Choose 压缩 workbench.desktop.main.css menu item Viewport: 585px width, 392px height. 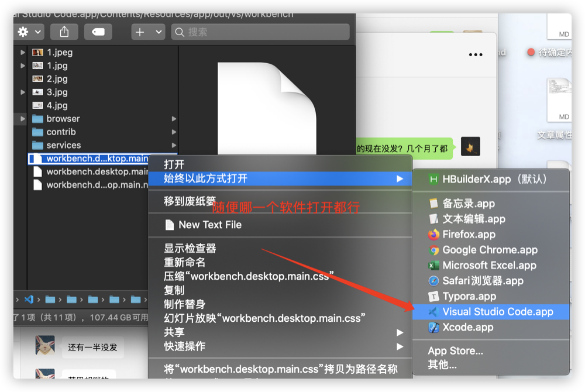click(x=280, y=276)
